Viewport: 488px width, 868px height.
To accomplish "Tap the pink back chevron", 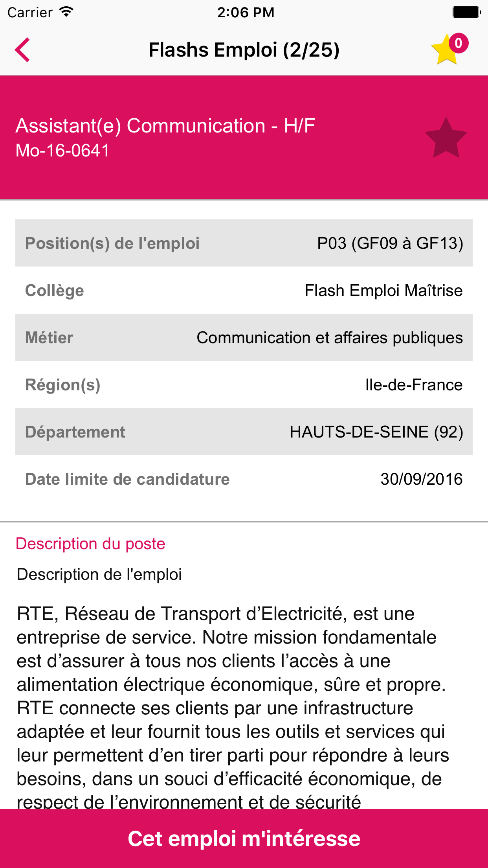I will (x=23, y=50).
